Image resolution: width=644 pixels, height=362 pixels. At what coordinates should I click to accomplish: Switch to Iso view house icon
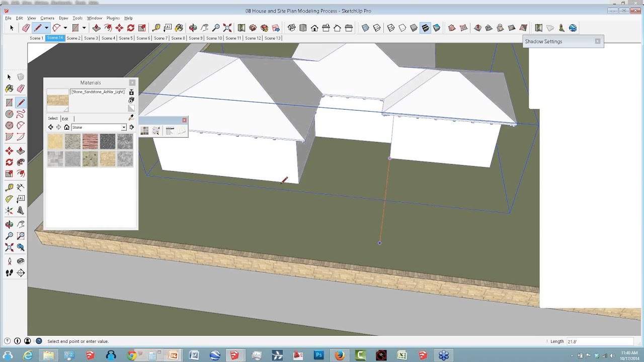pos(292,28)
